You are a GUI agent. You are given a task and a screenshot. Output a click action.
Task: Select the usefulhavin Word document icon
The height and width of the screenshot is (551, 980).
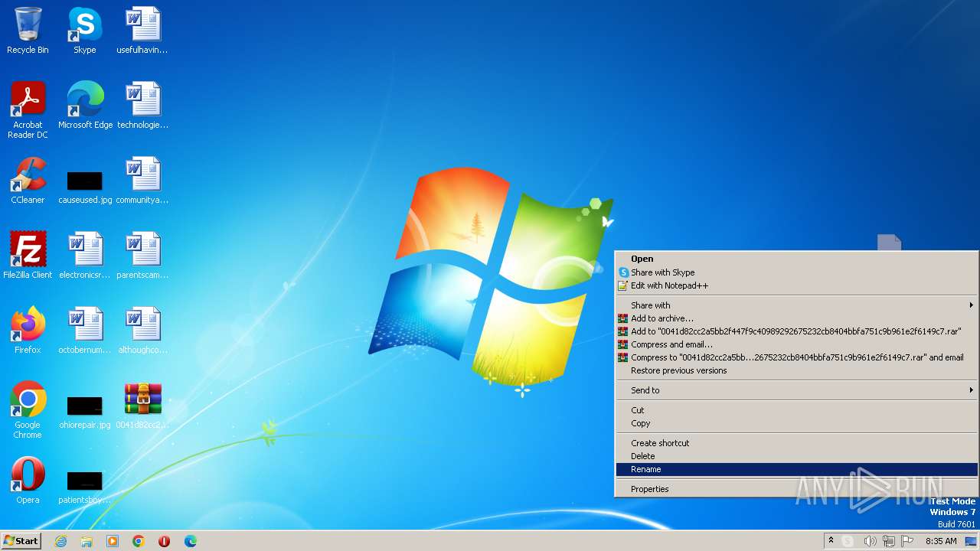click(142, 31)
